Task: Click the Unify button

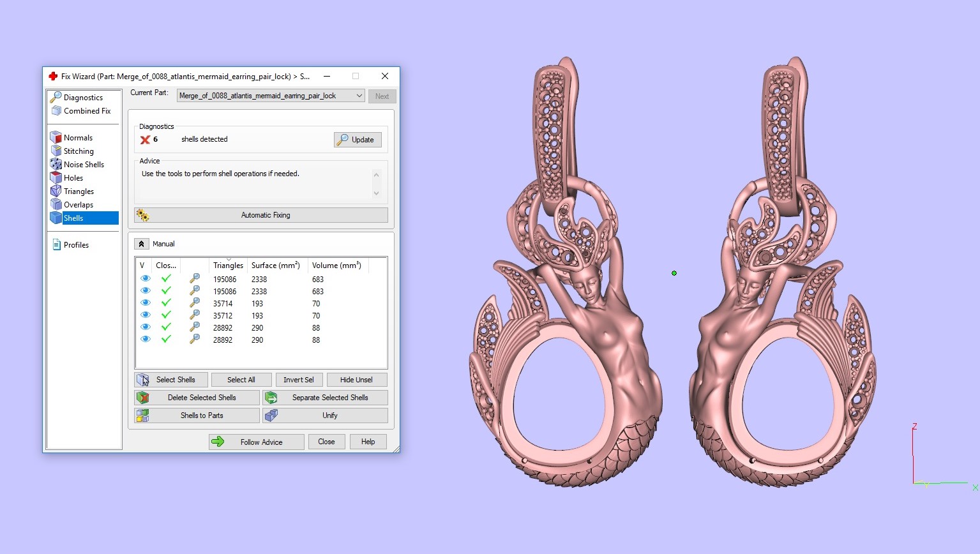Action: tap(325, 415)
